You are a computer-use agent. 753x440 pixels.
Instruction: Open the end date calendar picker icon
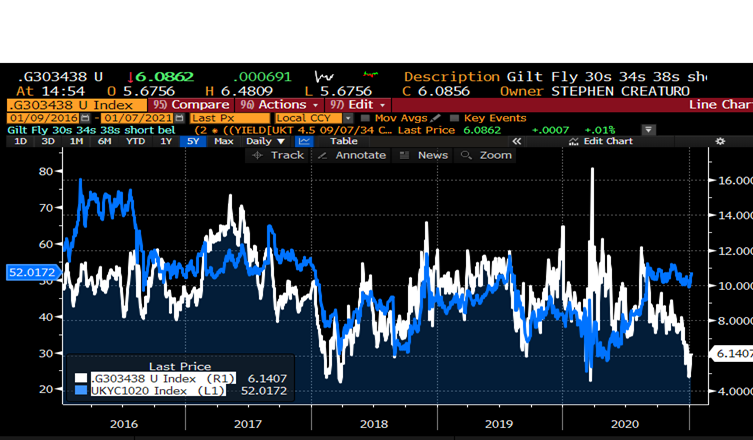pos(180,118)
